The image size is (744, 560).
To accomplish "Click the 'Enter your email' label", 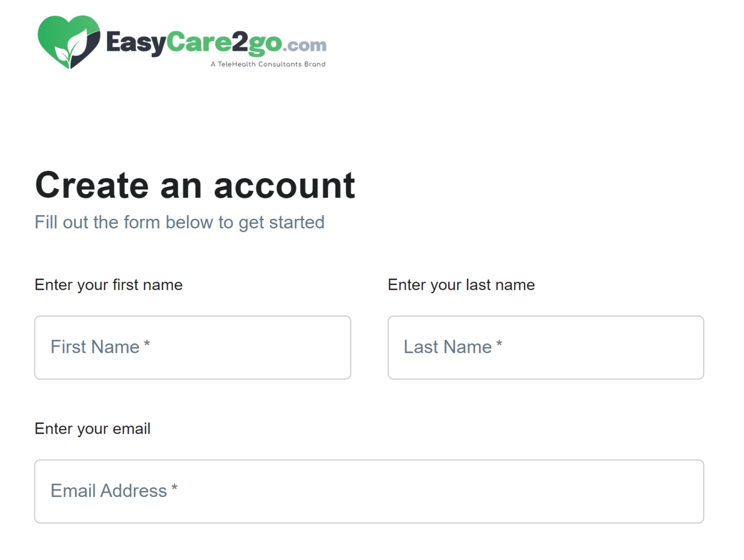I will point(92,428).
